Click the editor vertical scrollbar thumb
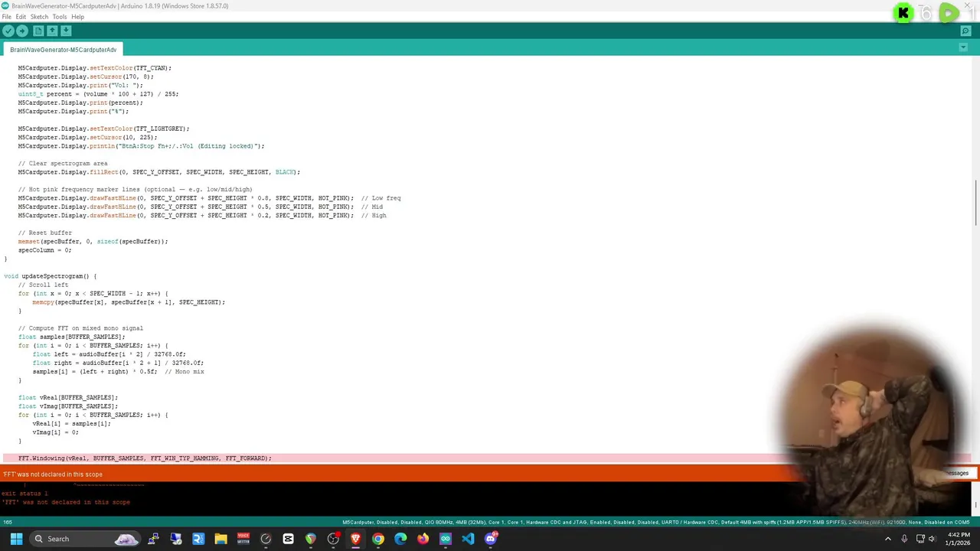Image resolution: width=980 pixels, height=551 pixels. coord(975,203)
